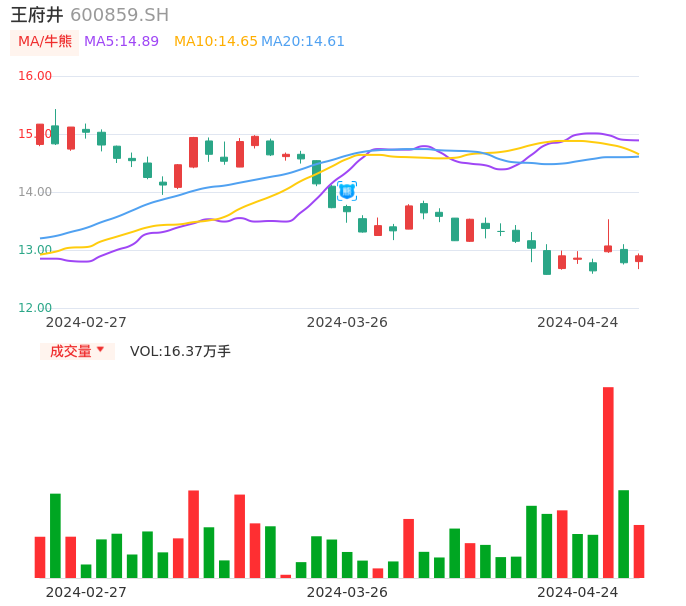The height and width of the screenshot is (606, 686).
Task: Click the stock code 600859.SH
Action: (119, 15)
